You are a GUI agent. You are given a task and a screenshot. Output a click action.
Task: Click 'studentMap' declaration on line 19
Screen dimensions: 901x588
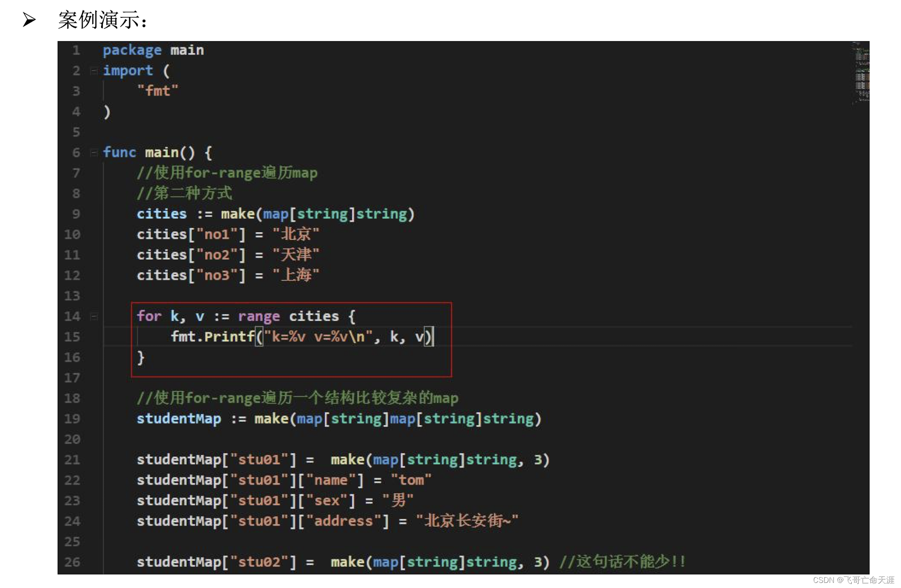click(x=179, y=419)
